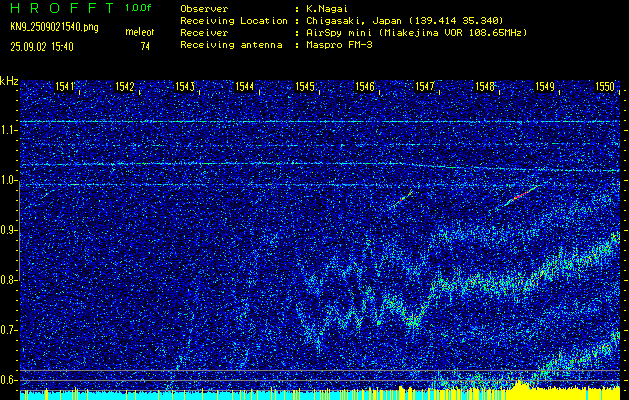Click the red meteor echo before 1547

tap(403, 199)
